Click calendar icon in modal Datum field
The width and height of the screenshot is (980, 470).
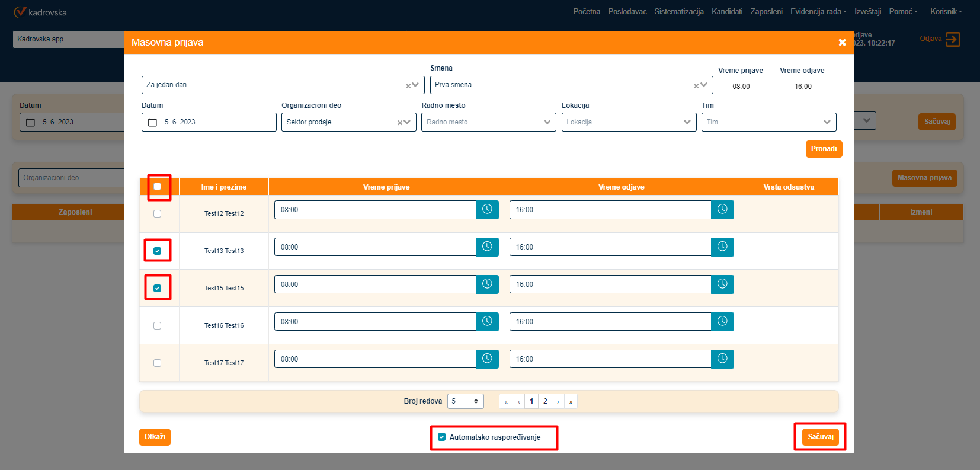pyautogui.click(x=153, y=122)
